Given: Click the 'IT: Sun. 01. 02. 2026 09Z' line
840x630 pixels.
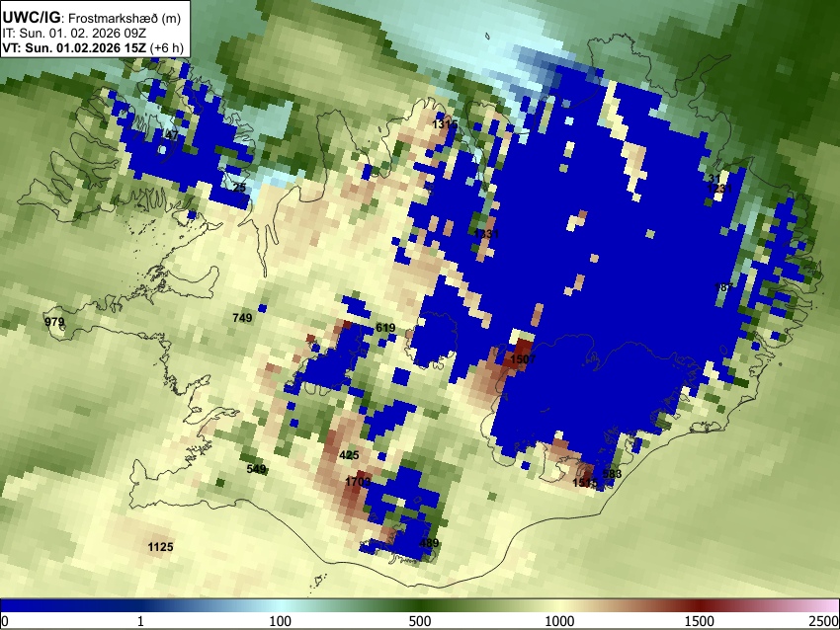Looking at the screenshot, I should 74,34.
